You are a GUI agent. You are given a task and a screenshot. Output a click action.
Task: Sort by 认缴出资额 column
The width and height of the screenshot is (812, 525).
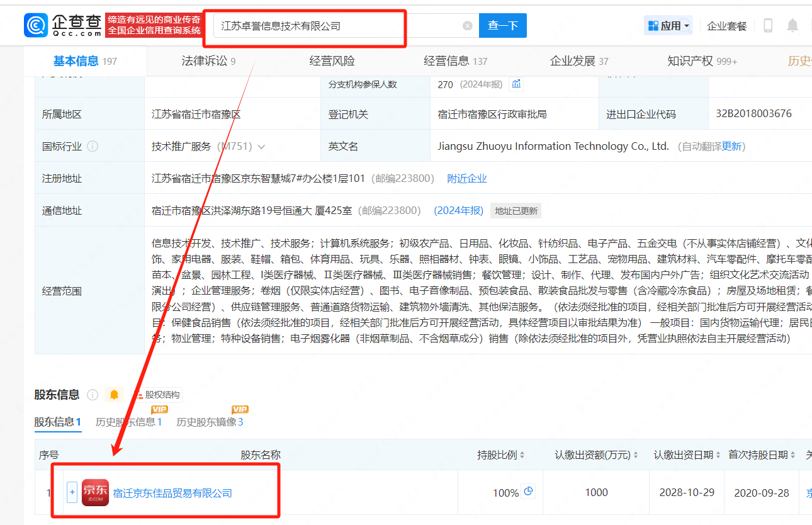(596, 454)
